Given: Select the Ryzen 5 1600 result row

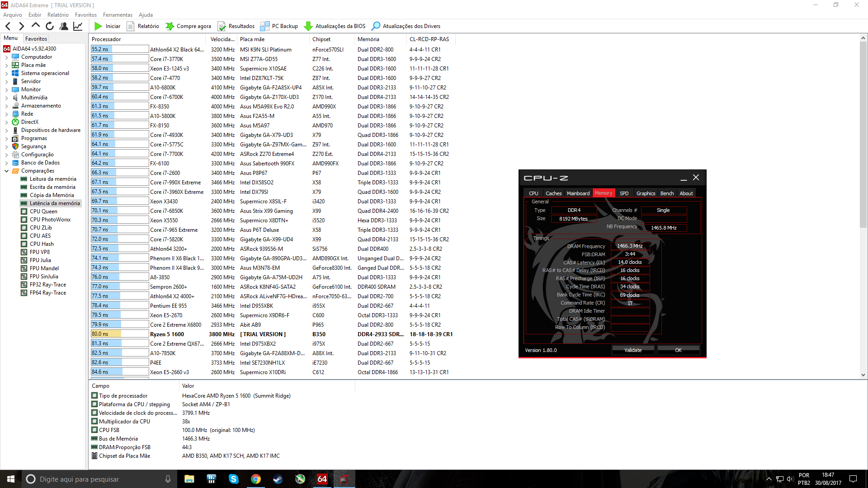Looking at the screenshot, I should click(272, 334).
